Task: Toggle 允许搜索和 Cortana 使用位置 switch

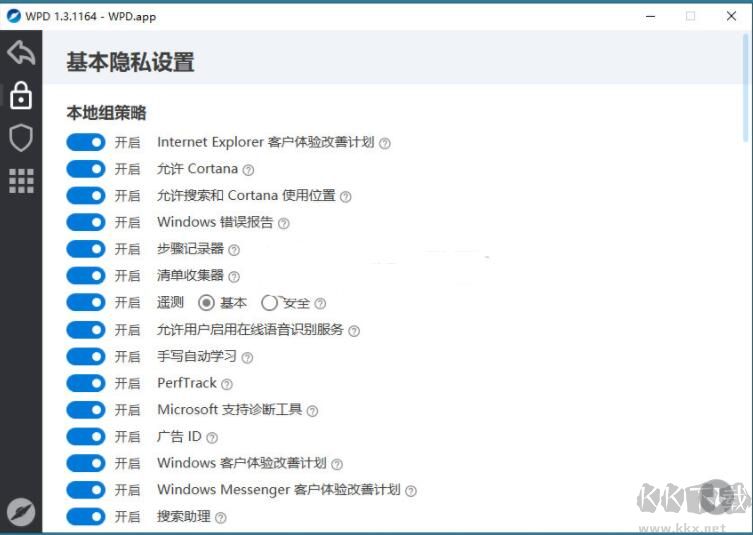Action: coord(85,195)
